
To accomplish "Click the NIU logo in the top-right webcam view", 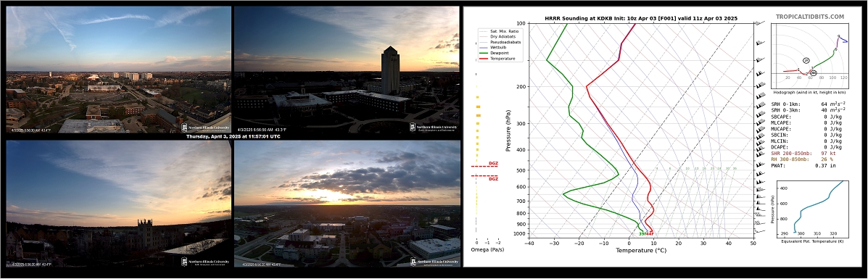I will tap(433, 128).
